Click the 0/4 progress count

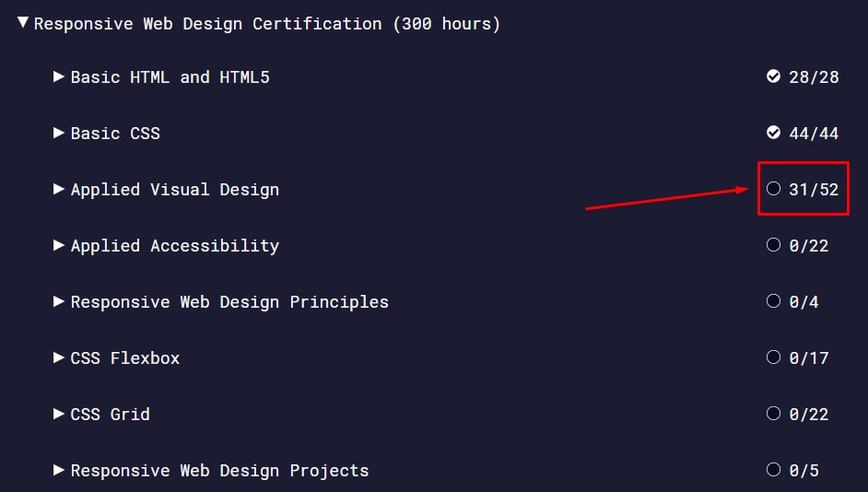click(x=803, y=301)
